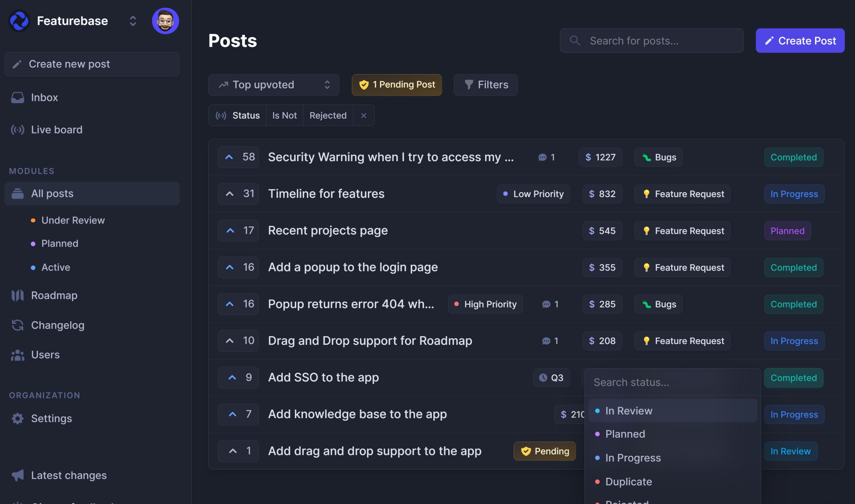
Task: Click the High Priority tag
Action: click(485, 304)
